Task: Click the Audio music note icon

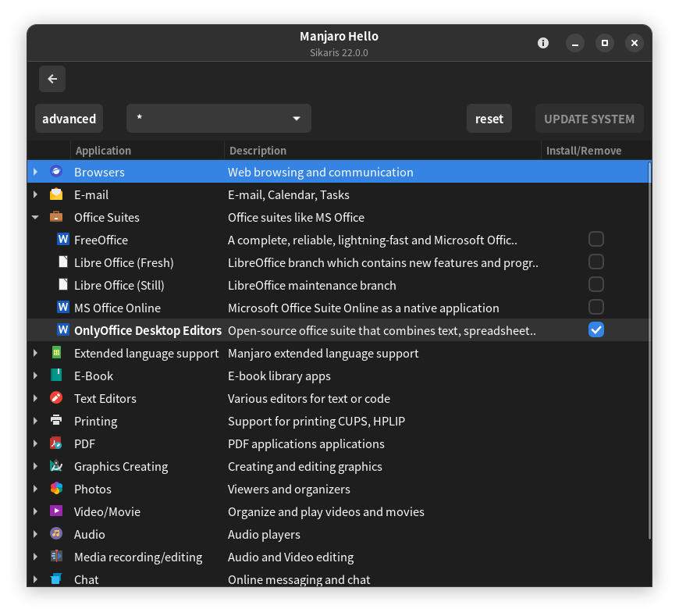Action: click(56, 533)
